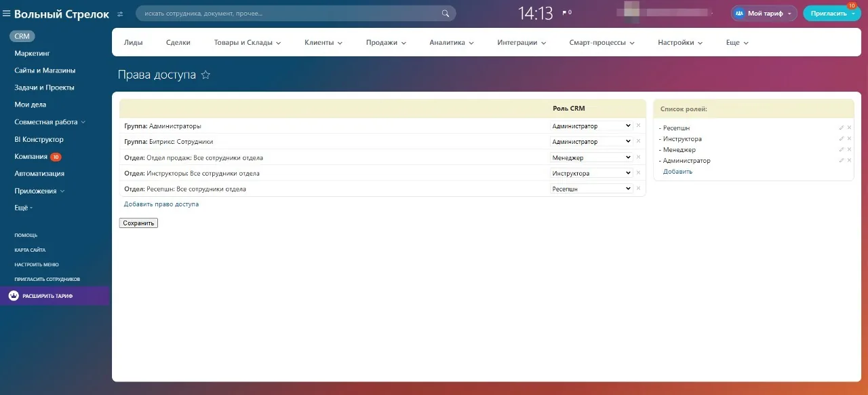Open role dropdown for Битрикс: Сотрудники

point(591,141)
